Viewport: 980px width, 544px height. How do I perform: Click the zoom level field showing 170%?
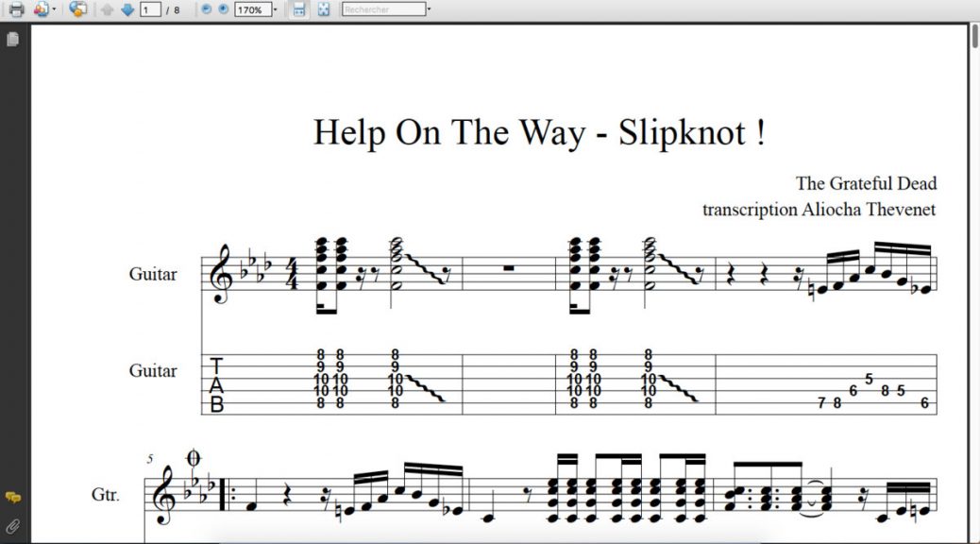252,10
